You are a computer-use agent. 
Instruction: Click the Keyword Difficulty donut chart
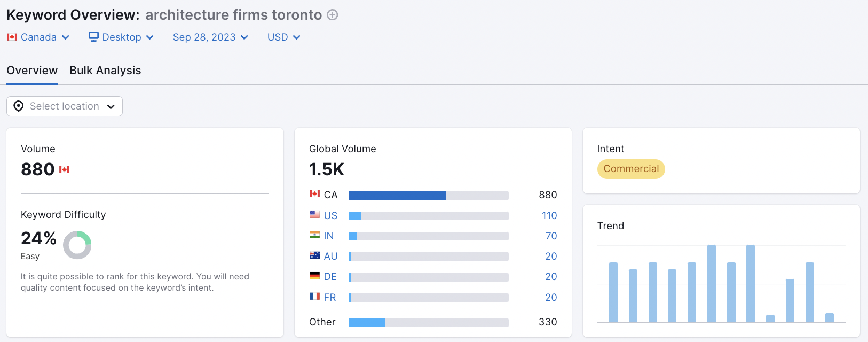[77, 245]
